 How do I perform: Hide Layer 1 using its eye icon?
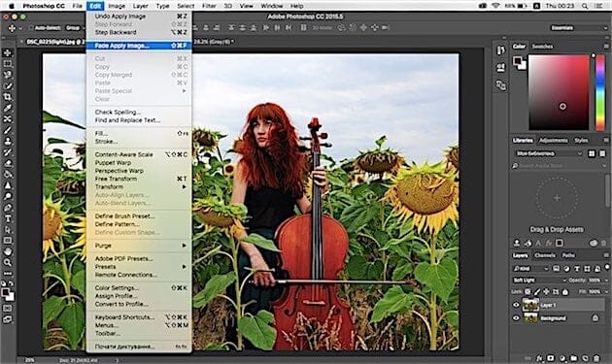pos(516,305)
